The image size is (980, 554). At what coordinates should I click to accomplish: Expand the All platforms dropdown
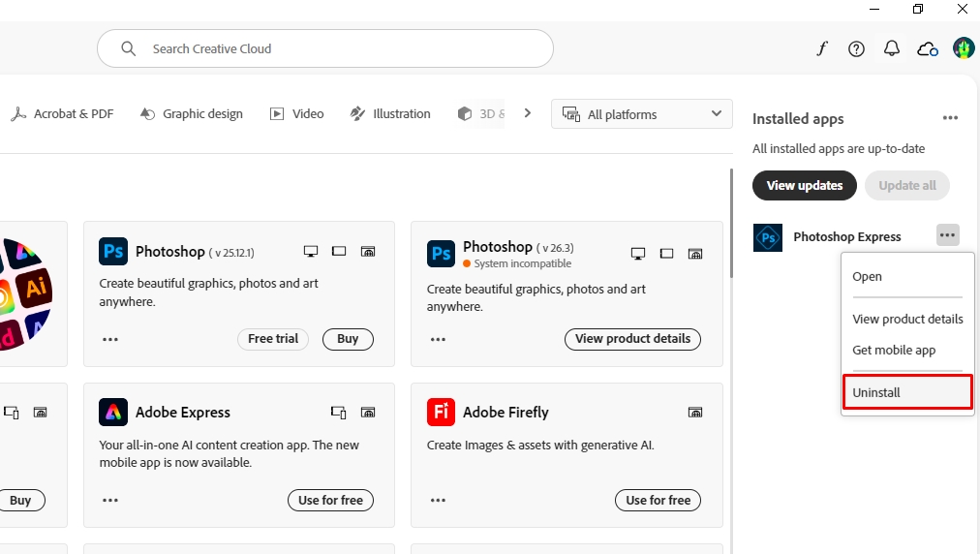tap(641, 113)
